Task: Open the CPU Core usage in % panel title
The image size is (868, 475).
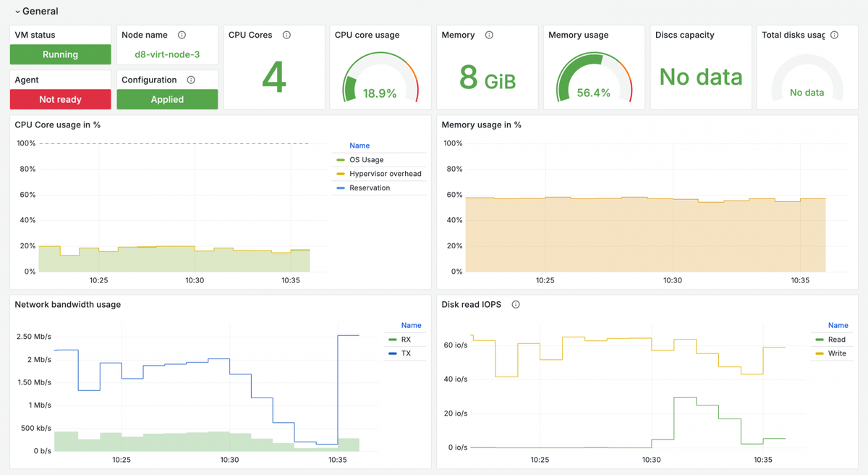Action: (58, 125)
